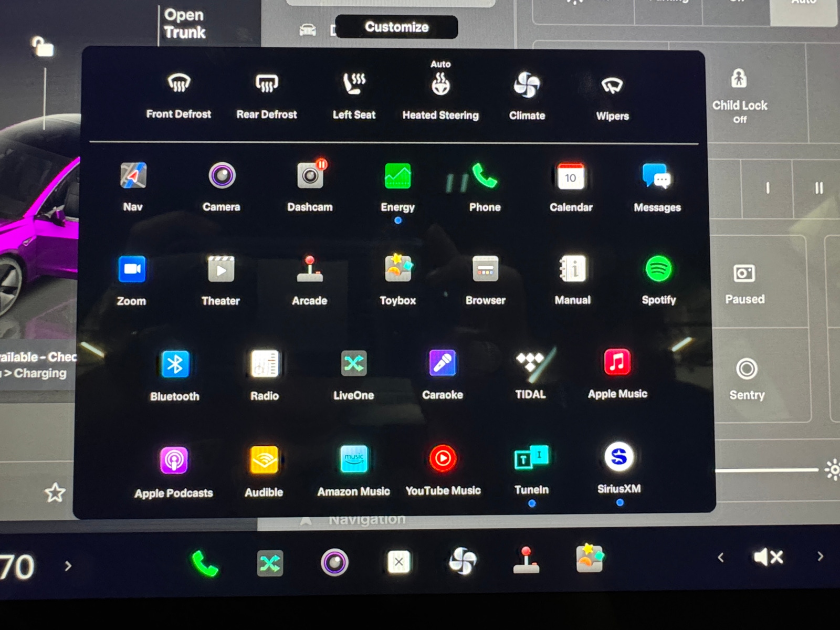Launch the Dashcam app
The width and height of the screenshot is (840, 630).
(310, 175)
